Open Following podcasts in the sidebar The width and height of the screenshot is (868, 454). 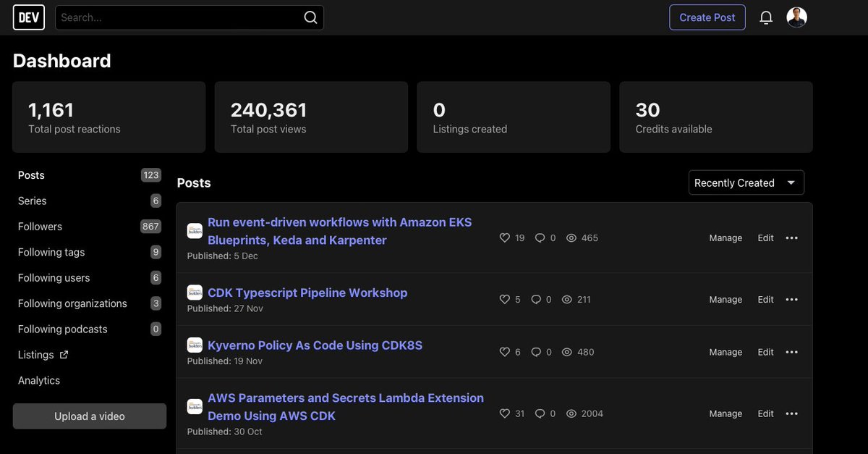point(90,329)
